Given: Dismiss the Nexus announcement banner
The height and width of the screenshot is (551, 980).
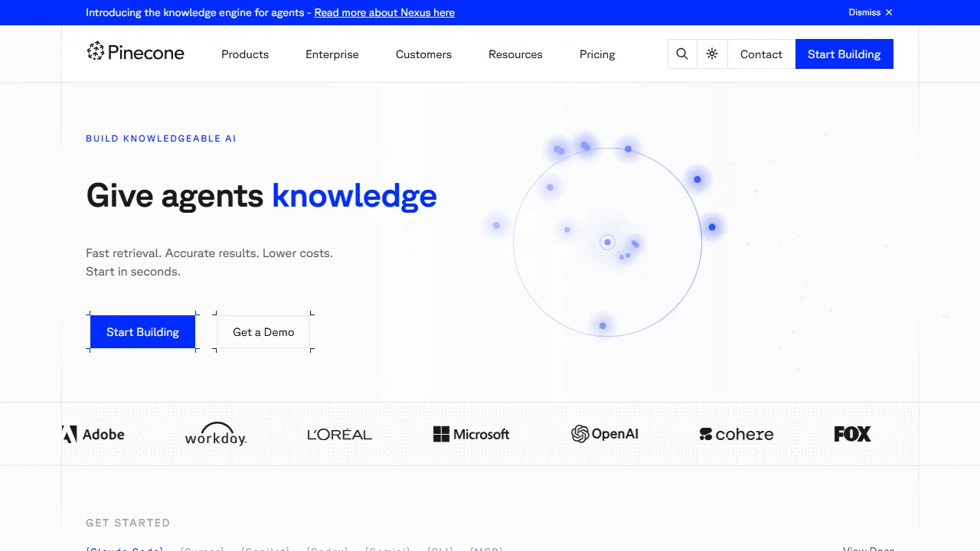Looking at the screenshot, I should (871, 12).
